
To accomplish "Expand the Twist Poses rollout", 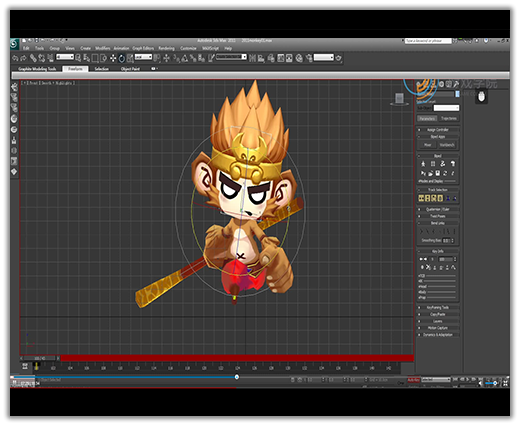I will (438, 216).
